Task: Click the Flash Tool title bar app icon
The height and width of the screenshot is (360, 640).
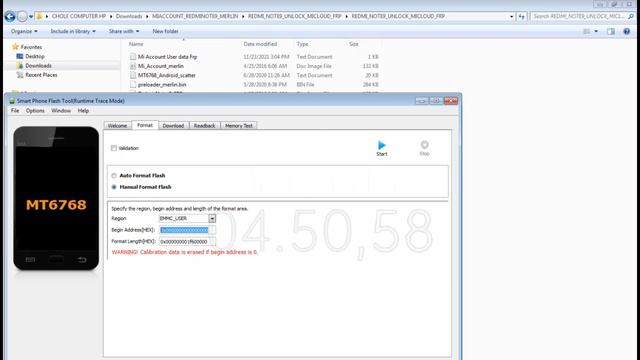Action: click(12, 101)
